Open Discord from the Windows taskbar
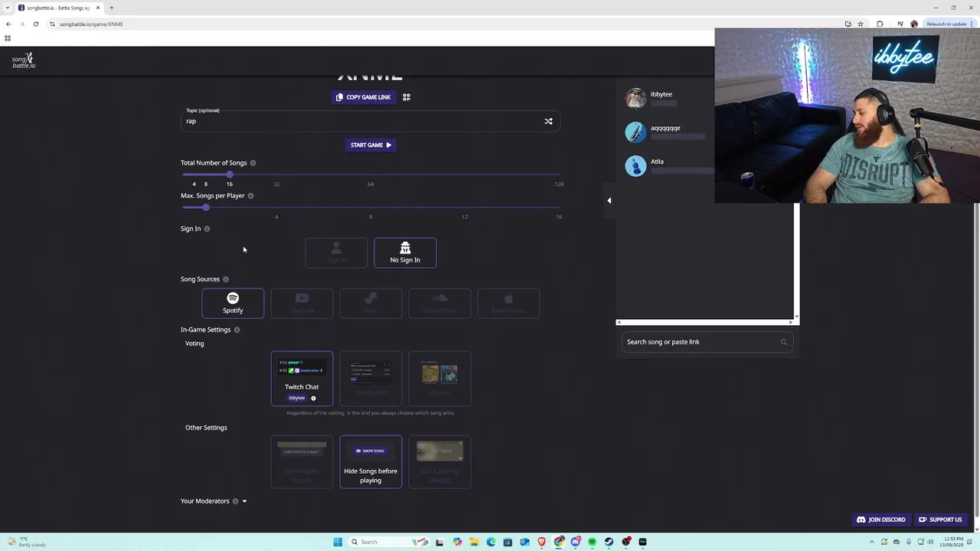The image size is (980, 551). point(575,542)
